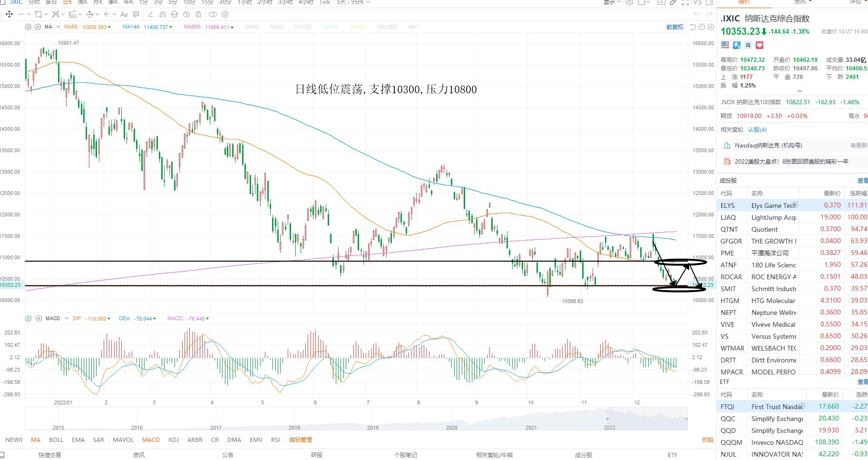Select the eraser/pencil edit drawing tool

pyautogui.click(x=151, y=14)
